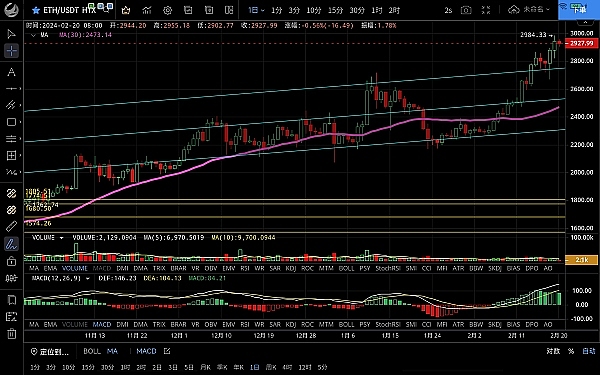The width and height of the screenshot is (600, 375).
Task: Select the crosshair cursor tool
Action: coord(11,51)
